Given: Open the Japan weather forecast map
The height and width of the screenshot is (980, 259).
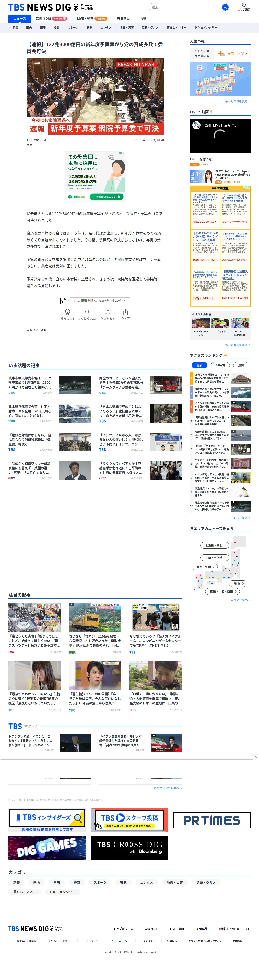Looking at the screenshot, I should 220,79.
